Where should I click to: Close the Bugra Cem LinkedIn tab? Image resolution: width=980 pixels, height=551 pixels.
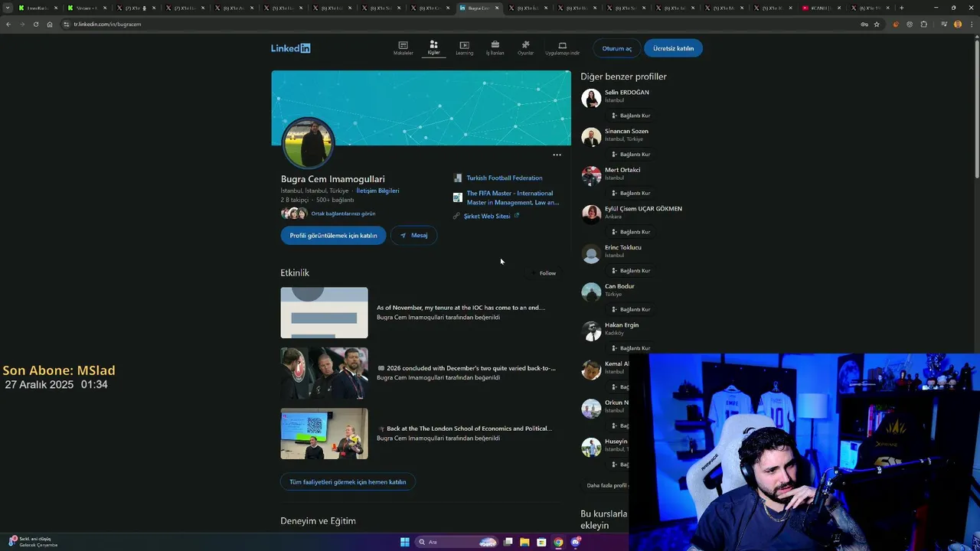click(x=497, y=8)
